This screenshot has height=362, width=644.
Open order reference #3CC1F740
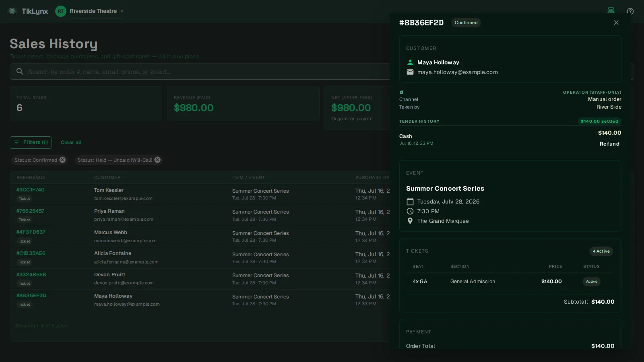[30, 190]
